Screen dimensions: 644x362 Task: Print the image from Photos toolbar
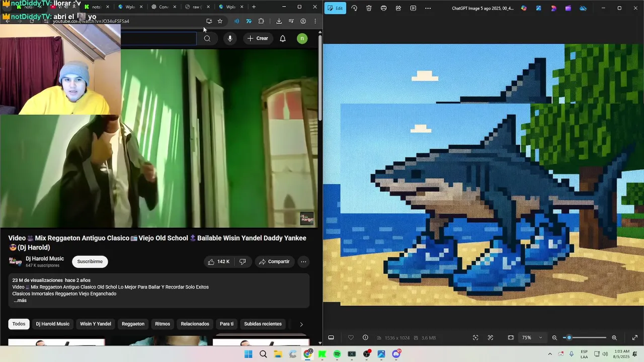(383, 8)
